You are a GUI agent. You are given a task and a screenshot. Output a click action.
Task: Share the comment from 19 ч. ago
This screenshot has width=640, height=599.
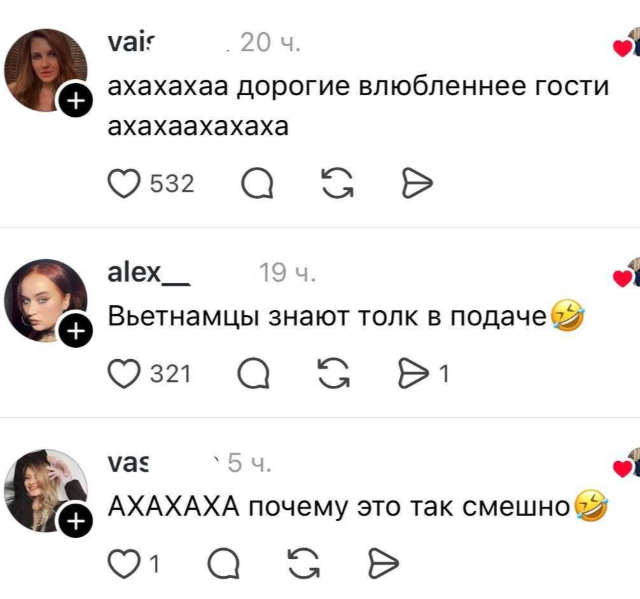(x=414, y=373)
